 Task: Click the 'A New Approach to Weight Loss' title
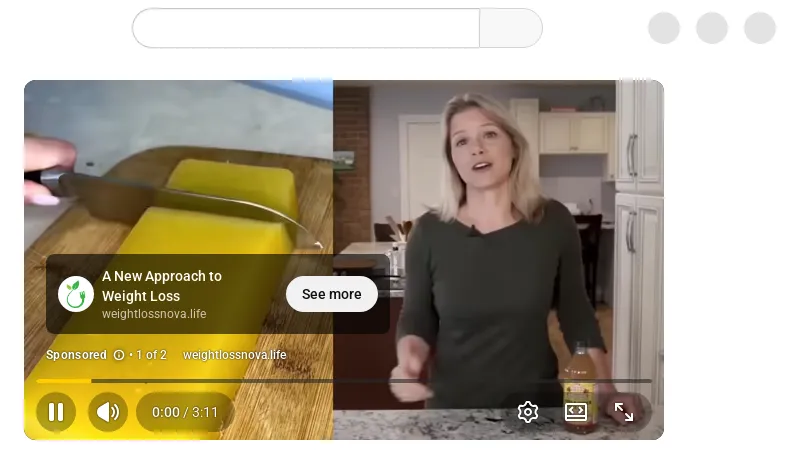pyautogui.click(x=162, y=286)
